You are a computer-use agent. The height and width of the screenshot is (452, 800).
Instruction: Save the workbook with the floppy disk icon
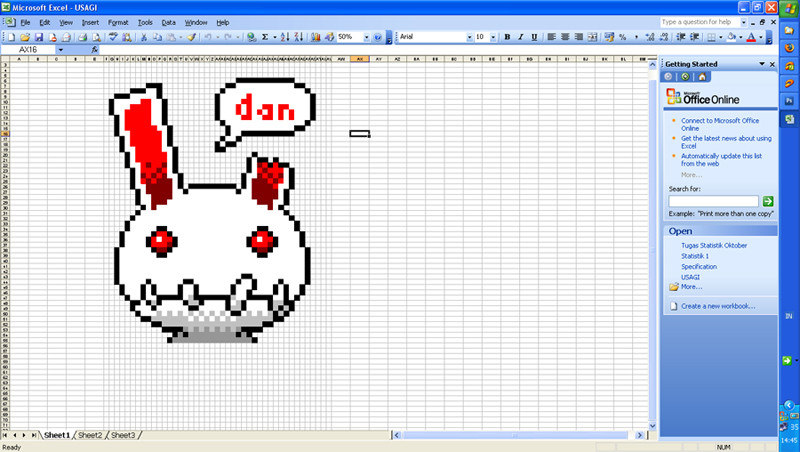38,37
